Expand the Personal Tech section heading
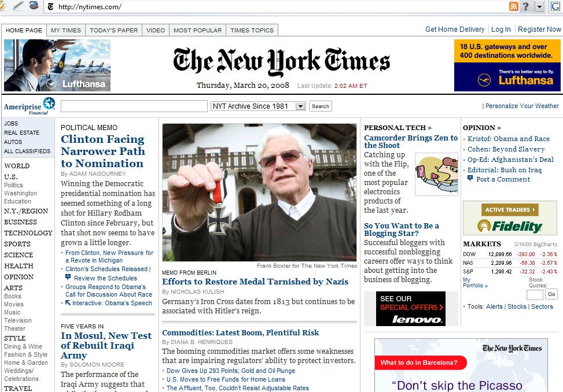The image size is (563, 392). click(398, 128)
